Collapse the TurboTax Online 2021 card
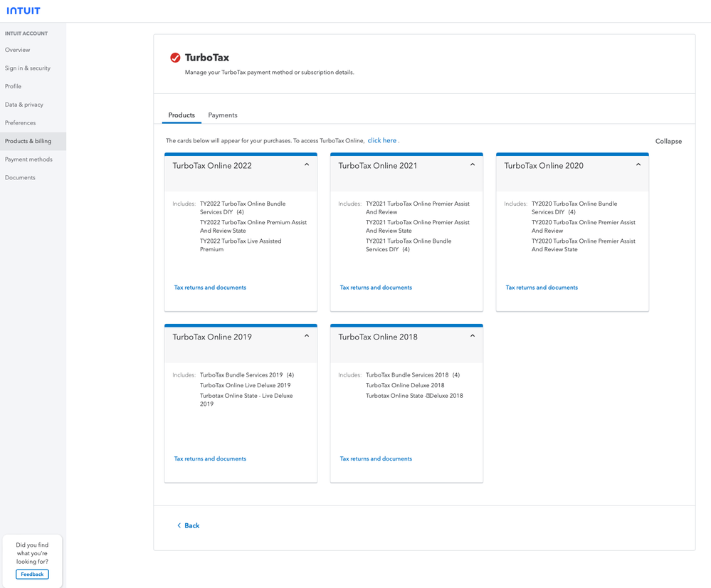 coord(473,164)
